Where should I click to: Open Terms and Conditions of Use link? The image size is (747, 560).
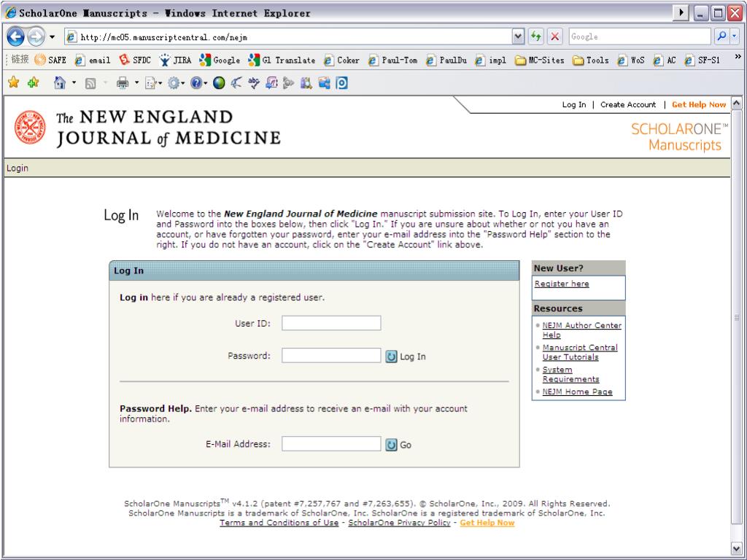(279, 523)
